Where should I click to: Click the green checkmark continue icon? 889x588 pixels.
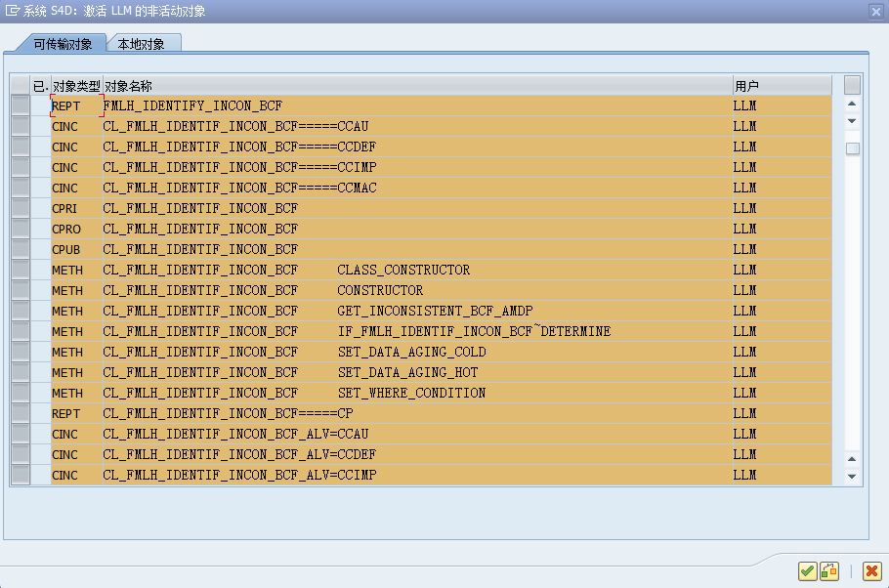tap(807, 571)
